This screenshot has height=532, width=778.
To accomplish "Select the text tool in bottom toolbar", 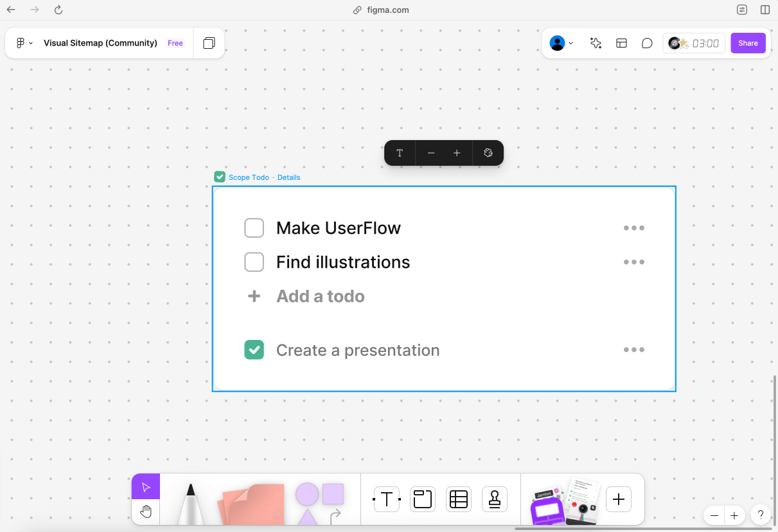I will pos(387,499).
